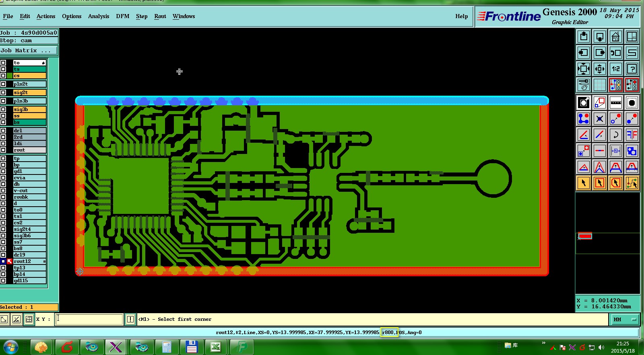The width and height of the screenshot is (644, 355).
Task: Display the gd115 layer
Action: pyautogui.click(x=30, y=281)
